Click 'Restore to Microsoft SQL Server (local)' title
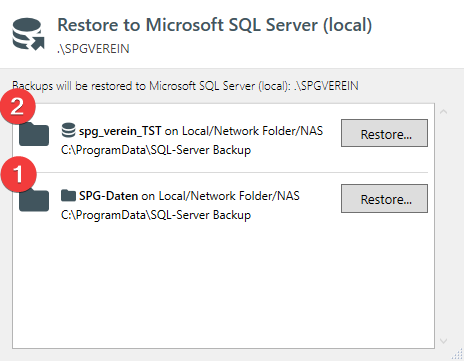464x361 pixels. 215,25
